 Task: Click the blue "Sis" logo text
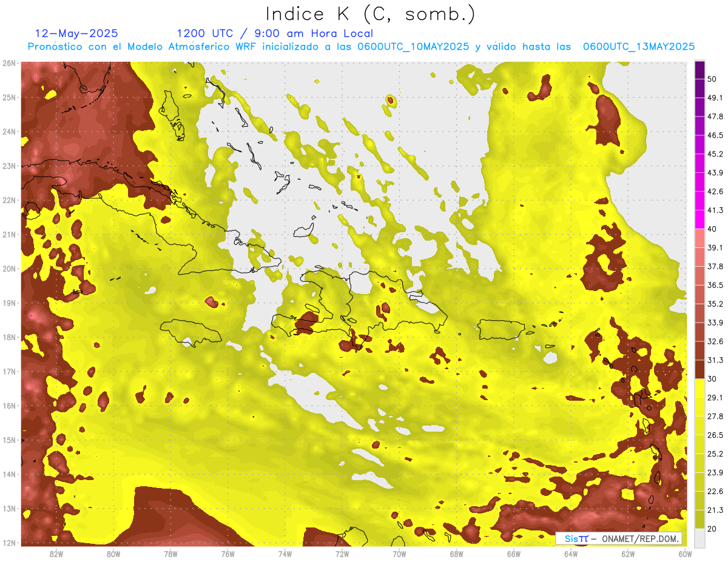click(571, 538)
